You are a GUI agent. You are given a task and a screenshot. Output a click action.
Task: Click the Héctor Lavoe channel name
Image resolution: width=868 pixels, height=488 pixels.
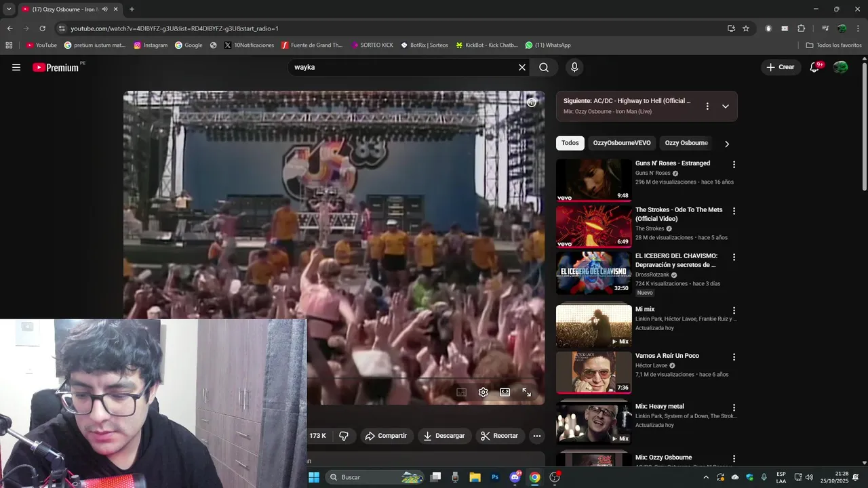(x=651, y=365)
